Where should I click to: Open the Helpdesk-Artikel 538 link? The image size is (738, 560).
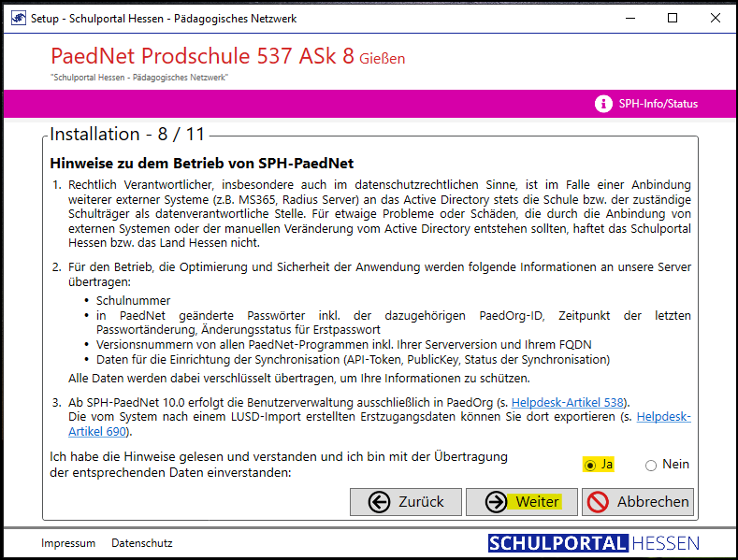pyautogui.click(x=567, y=403)
